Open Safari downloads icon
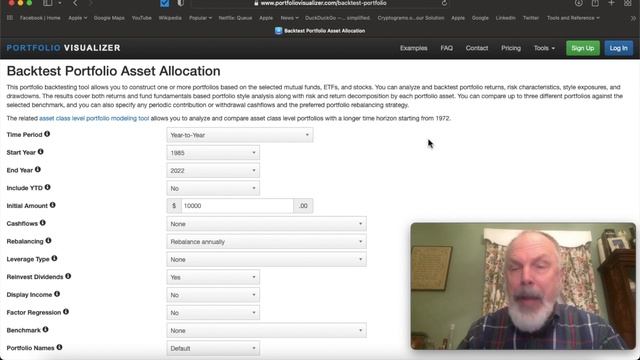The image size is (640, 360). click(579, 3)
